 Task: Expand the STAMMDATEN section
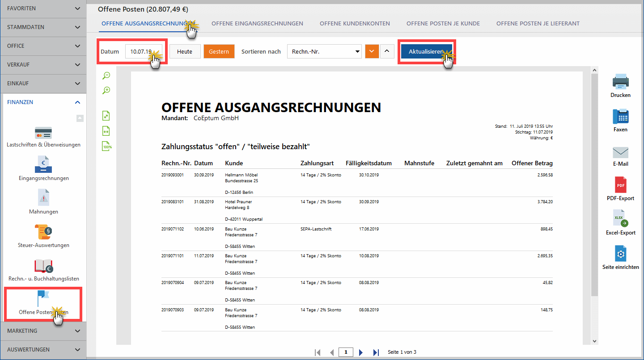tap(43, 27)
